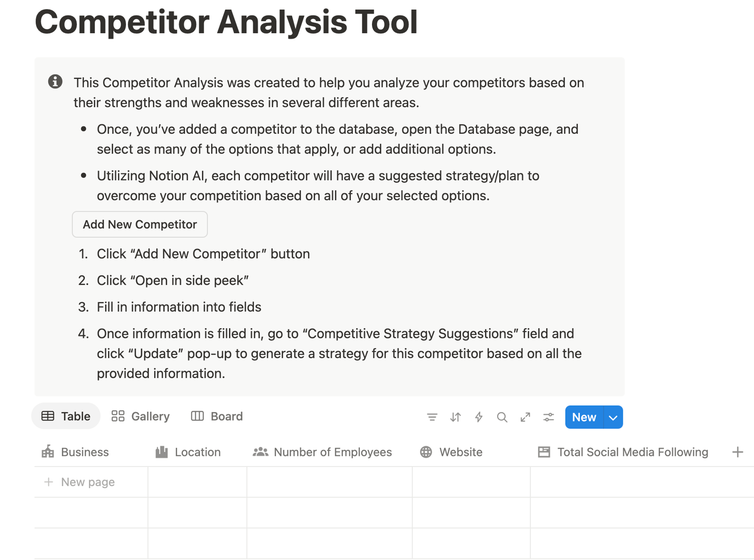Click the info callout icon

(x=55, y=81)
